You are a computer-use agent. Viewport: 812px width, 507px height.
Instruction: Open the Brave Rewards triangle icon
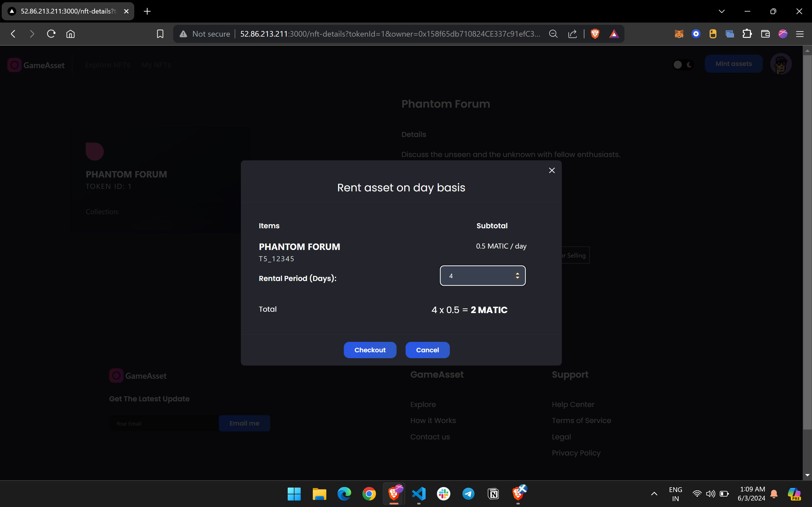click(x=614, y=34)
